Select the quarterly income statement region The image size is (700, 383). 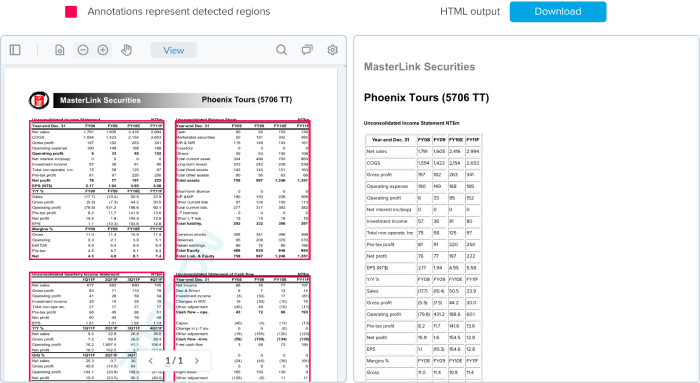(x=97, y=327)
